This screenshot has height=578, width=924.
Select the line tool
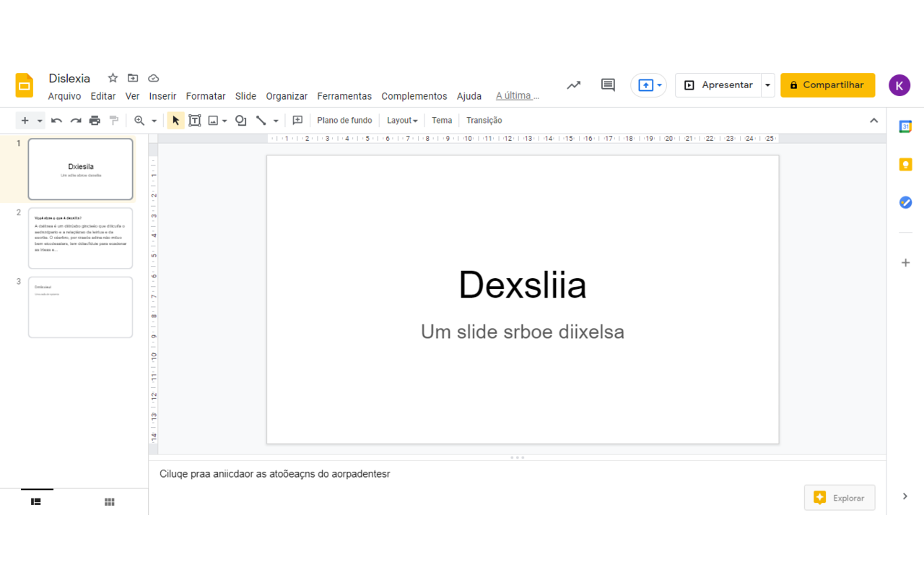pyautogui.click(x=261, y=121)
